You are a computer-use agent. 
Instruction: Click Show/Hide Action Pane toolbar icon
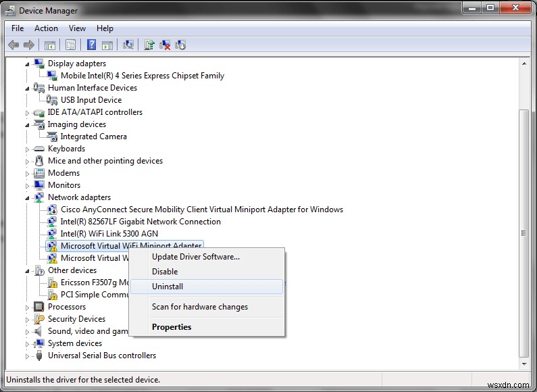pos(107,45)
